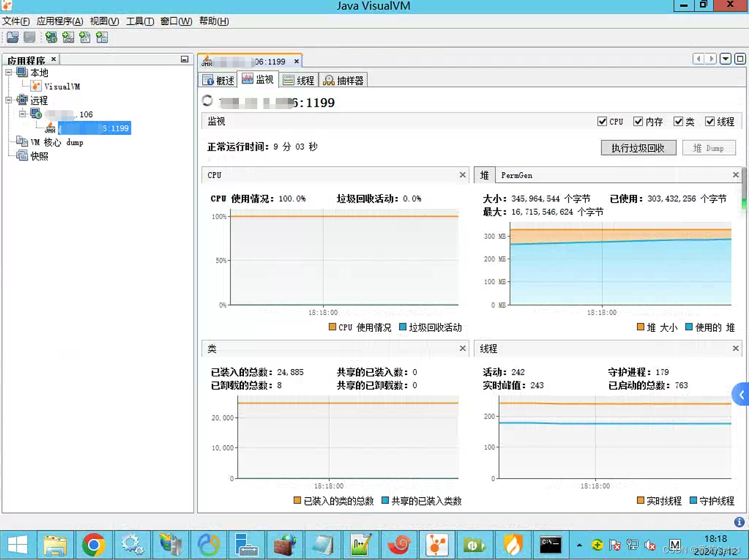Open Chrome from the taskbar

tap(94, 545)
